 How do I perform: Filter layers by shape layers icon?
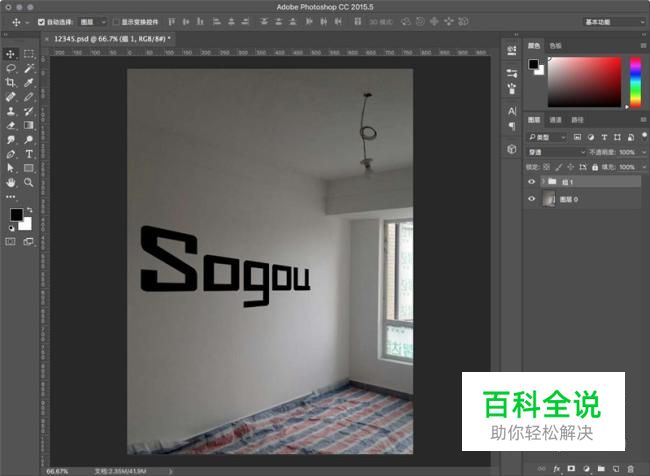coord(617,137)
